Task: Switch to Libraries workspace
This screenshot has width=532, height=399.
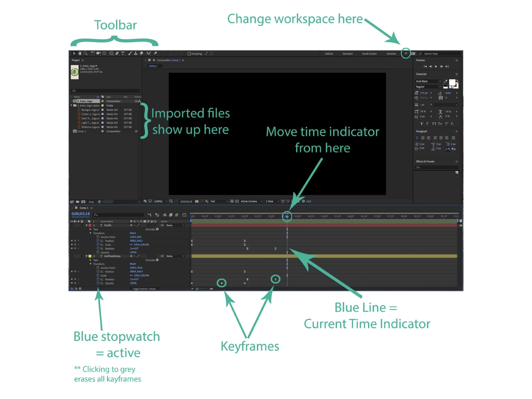Action: tap(391, 54)
